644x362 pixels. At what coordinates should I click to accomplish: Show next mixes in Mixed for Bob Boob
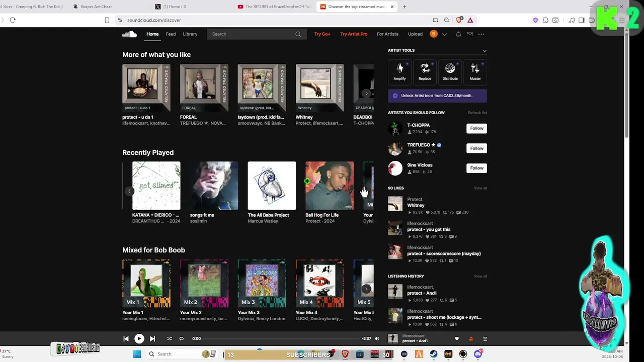[x=366, y=289]
